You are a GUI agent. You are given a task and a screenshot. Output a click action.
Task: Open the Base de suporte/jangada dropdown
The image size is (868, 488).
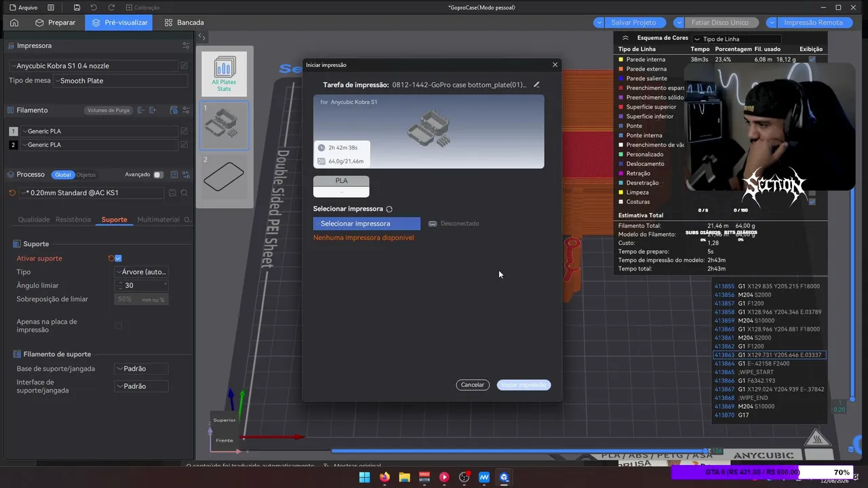(141, 369)
